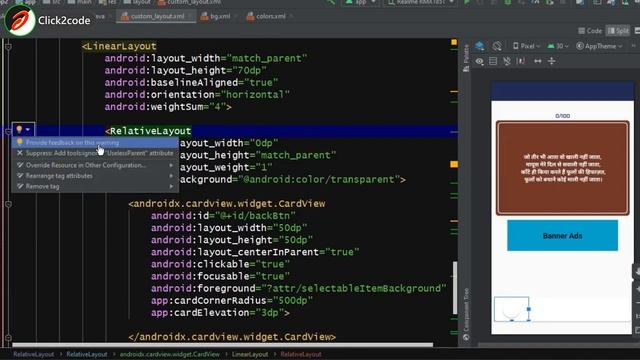Switch editor to Split view mode
This screenshot has width=640, height=360.
point(618,31)
